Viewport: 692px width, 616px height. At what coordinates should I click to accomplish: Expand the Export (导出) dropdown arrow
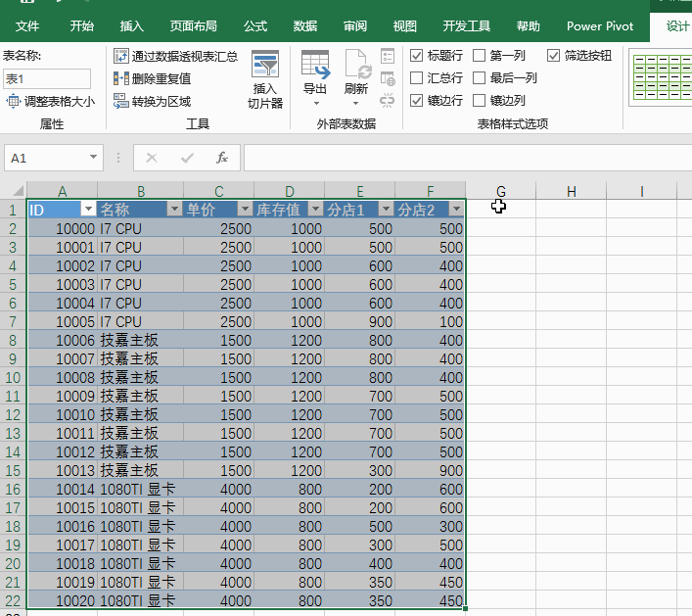click(316, 104)
